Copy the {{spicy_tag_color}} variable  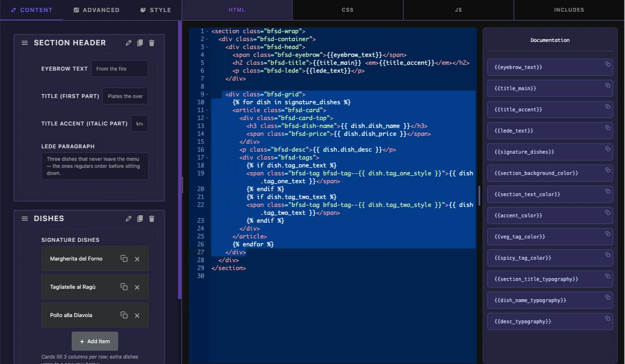(x=608, y=255)
